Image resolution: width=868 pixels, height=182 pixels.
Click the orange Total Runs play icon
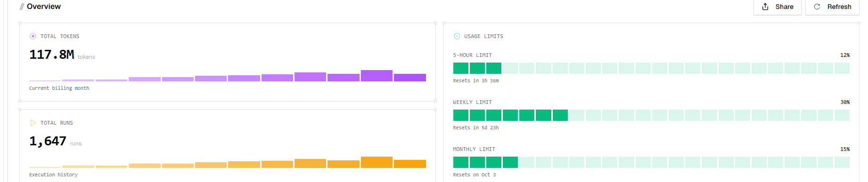click(33, 123)
